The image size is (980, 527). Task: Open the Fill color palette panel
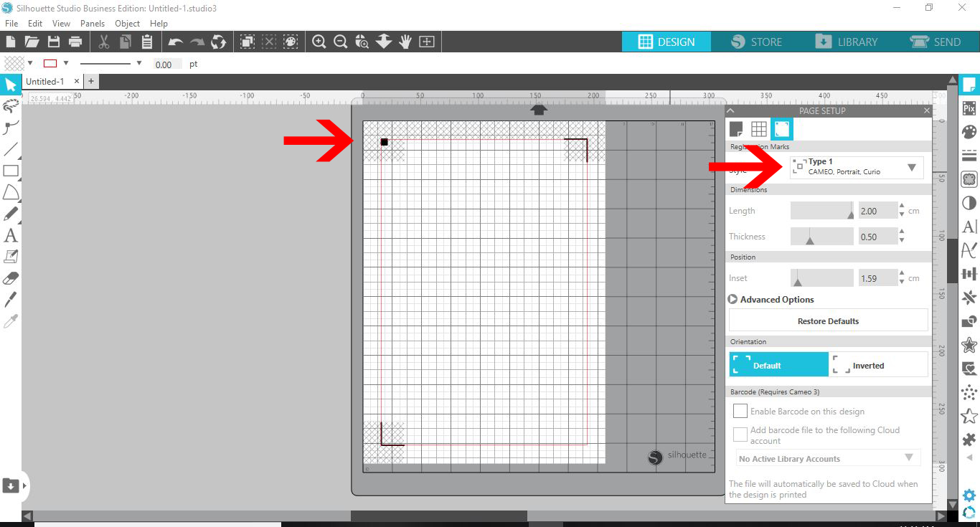tap(969, 132)
